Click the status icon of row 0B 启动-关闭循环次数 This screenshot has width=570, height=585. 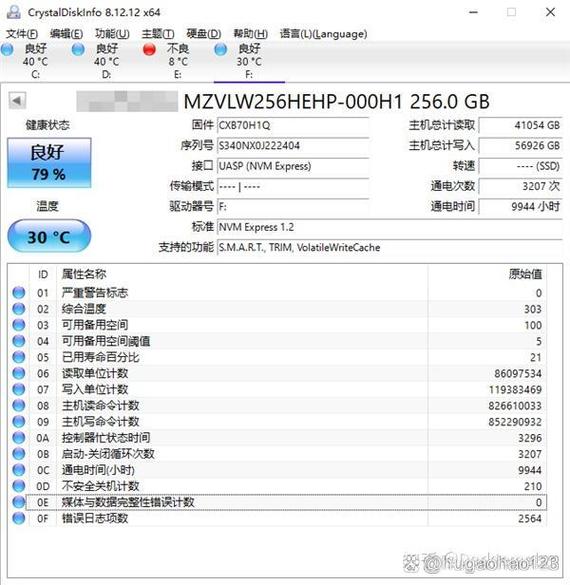coord(19,454)
